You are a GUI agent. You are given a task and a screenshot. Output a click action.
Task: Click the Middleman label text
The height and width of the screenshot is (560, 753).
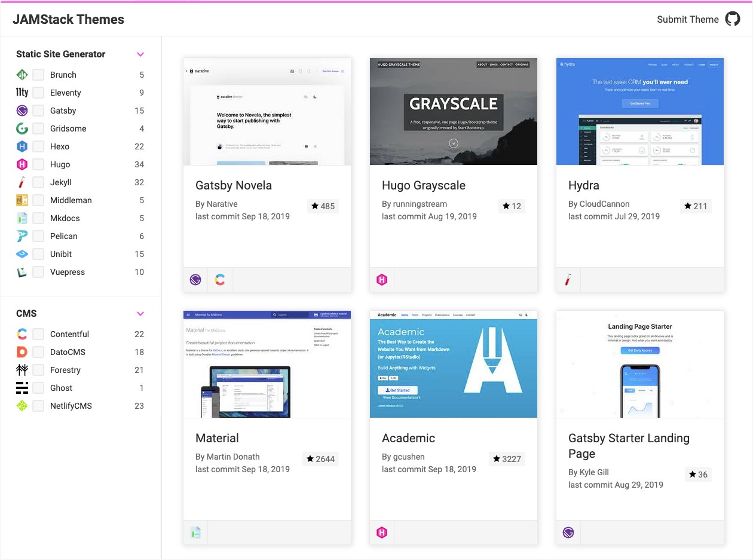pyautogui.click(x=71, y=200)
